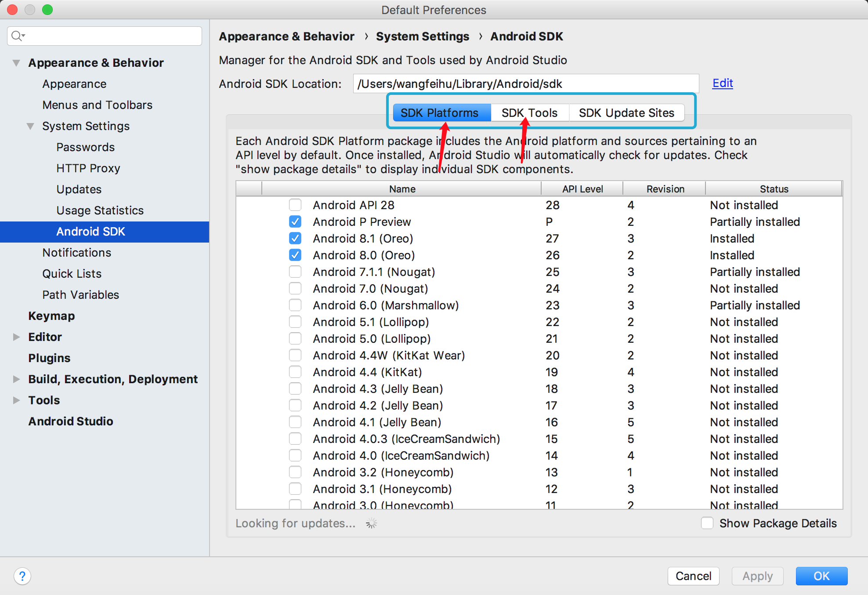Select the SDK Platforms tab

(x=441, y=112)
